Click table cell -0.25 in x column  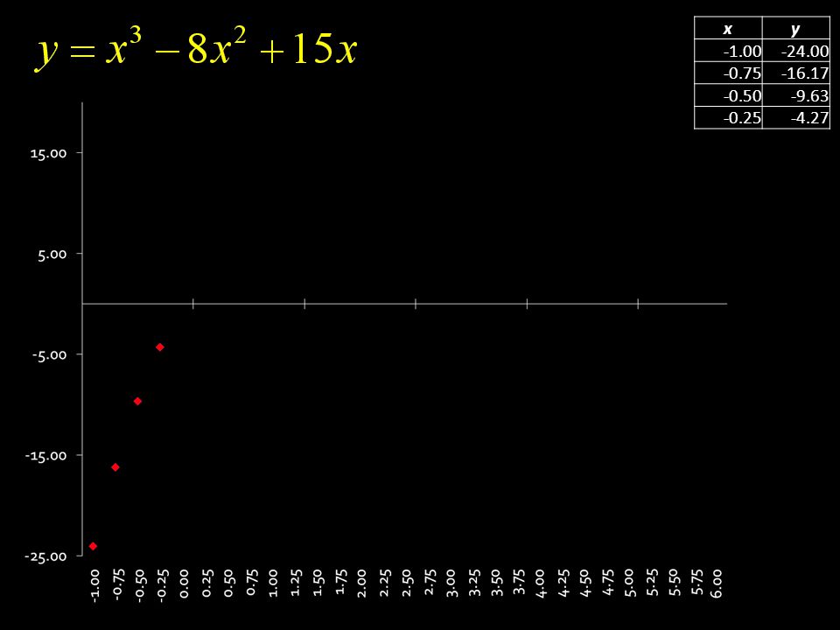[x=728, y=117]
